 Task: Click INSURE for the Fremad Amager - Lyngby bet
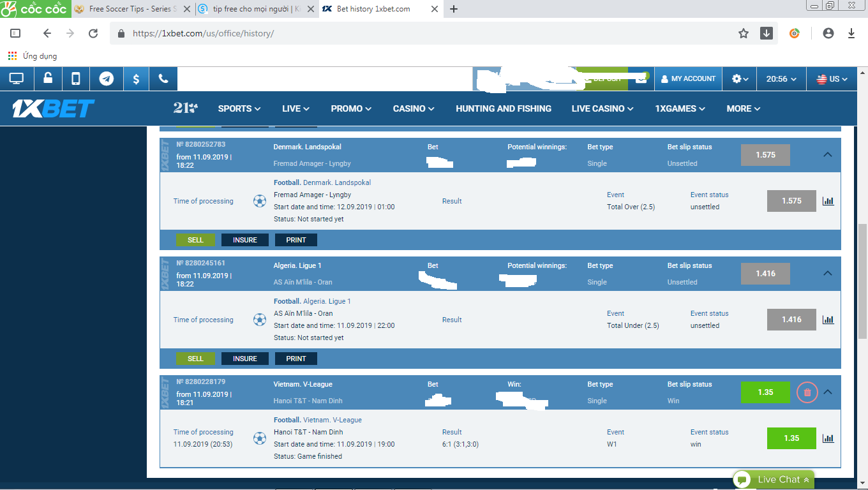point(245,240)
